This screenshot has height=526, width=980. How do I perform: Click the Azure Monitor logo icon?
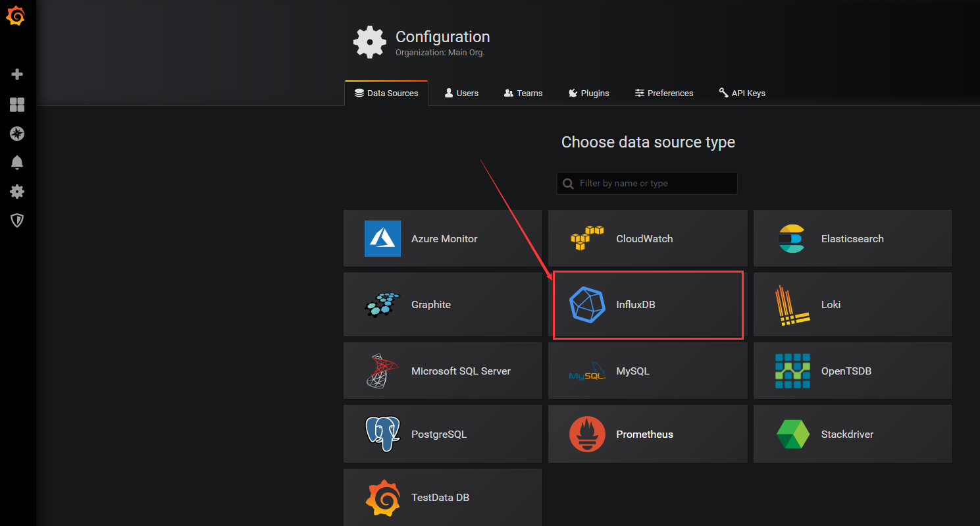[x=382, y=238]
